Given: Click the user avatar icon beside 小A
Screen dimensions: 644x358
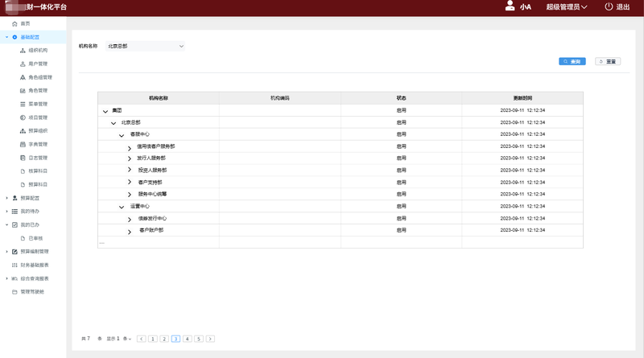Looking at the screenshot, I should pyautogui.click(x=510, y=6).
